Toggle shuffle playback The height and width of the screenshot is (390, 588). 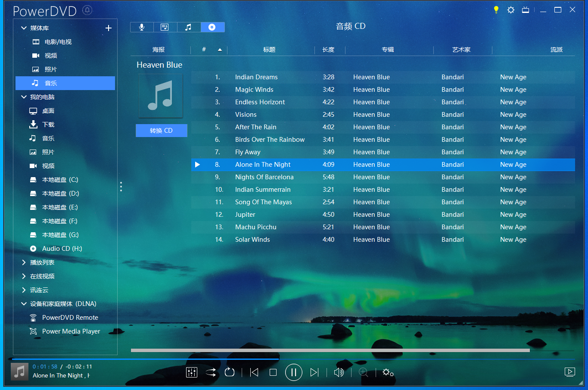click(211, 372)
